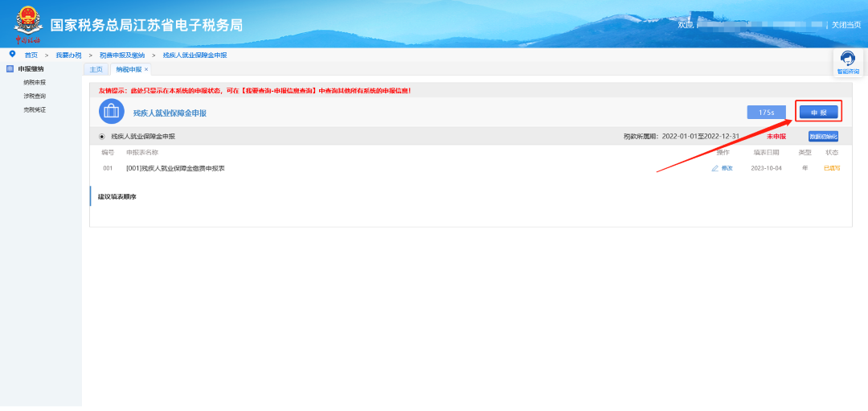Open the 税费申报及缴纳 breadcrumb link
This screenshot has height=411, width=868.
(x=121, y=55)
